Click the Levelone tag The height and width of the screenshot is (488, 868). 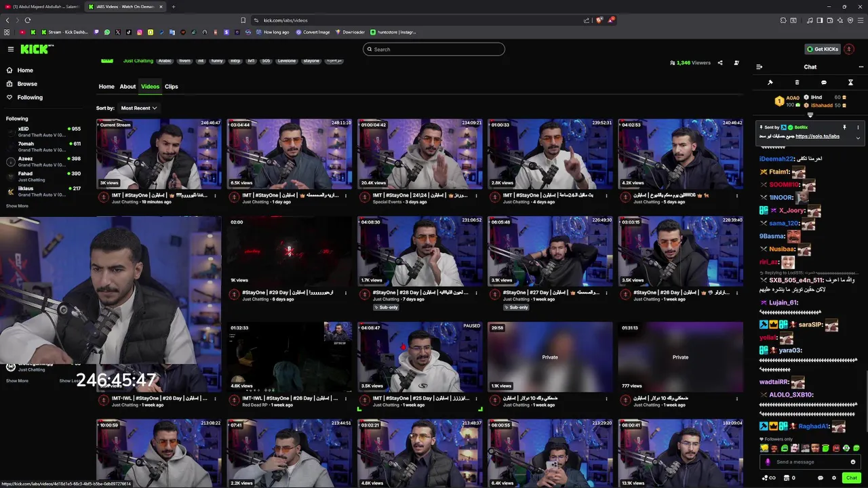coord(287,61)
